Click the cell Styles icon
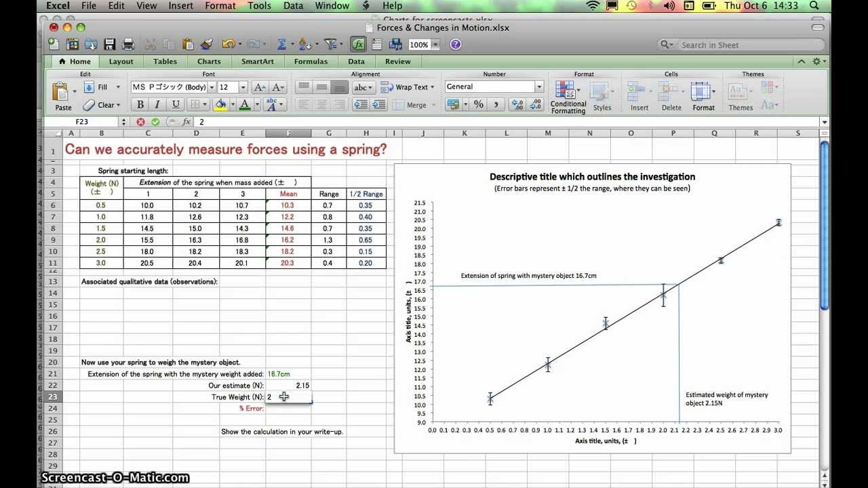Viewport: 868px width, 488px height. click(x=600, y=91)
